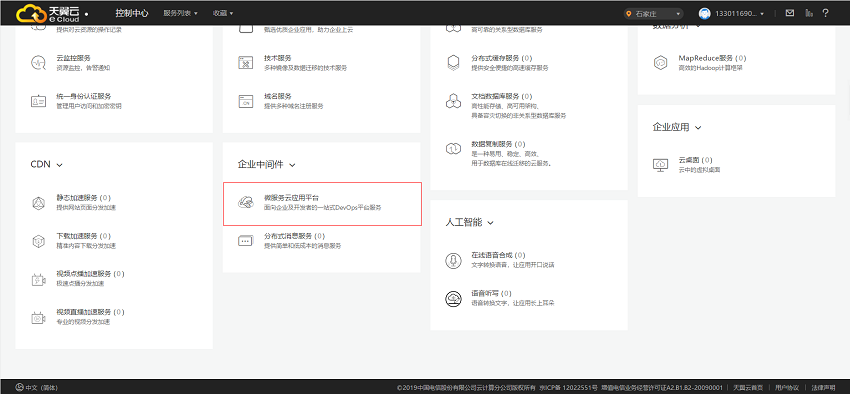850x394 pixels.
Task: Go to 控制中心 in top bar
Action: pos(132,13)
